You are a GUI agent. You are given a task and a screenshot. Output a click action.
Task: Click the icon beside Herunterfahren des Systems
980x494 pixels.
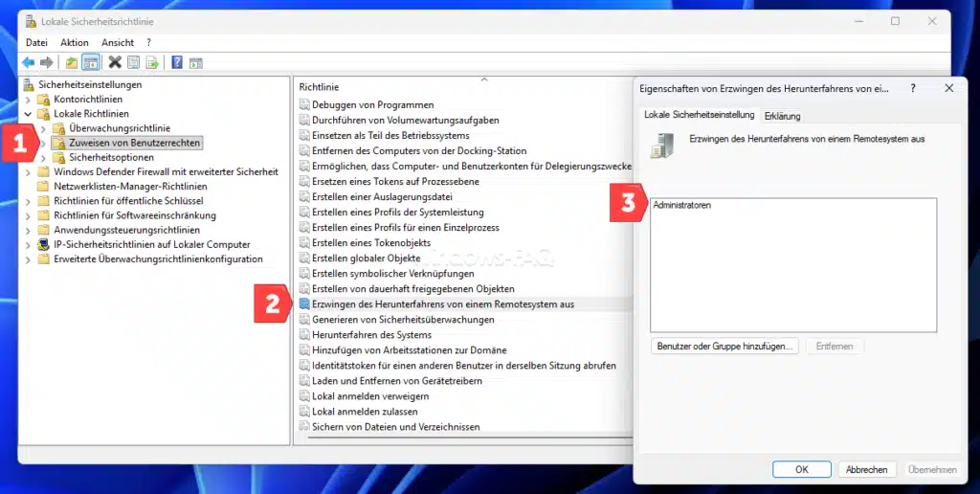pos(304,334)
